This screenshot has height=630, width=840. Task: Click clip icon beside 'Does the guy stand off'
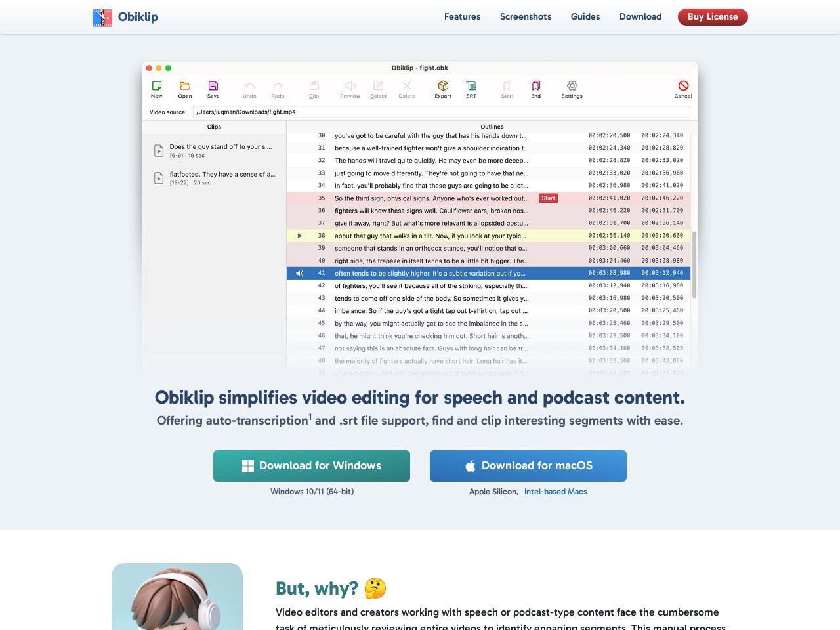coord(159,151)
